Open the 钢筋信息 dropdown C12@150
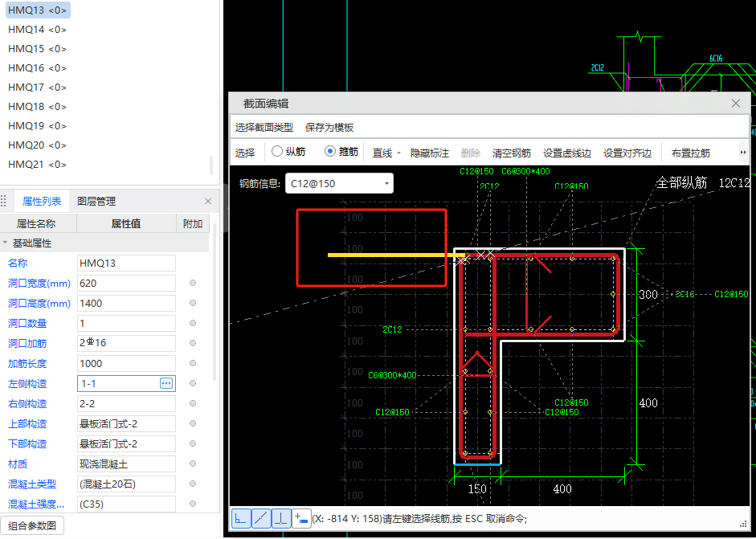Image resolution: width=756 pixels, height=539 pixels. [339, 183]
